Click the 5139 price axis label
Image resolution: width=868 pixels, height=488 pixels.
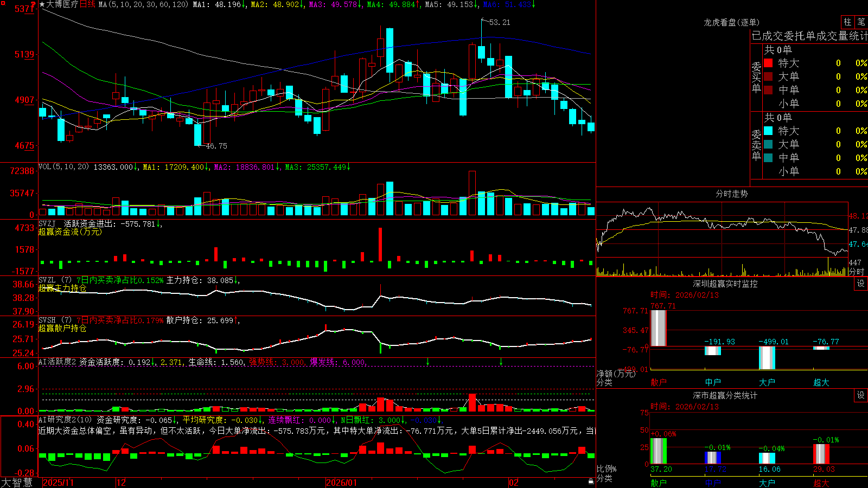pos(24,55)
